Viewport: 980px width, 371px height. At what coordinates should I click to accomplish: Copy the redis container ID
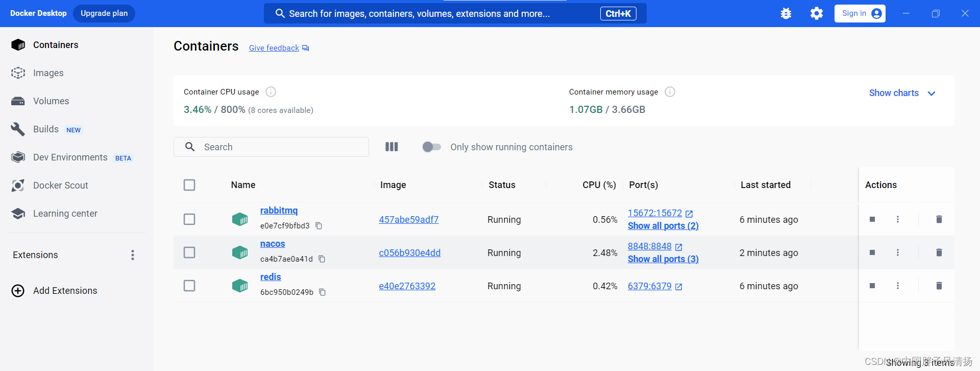click(x=322, y=292)
